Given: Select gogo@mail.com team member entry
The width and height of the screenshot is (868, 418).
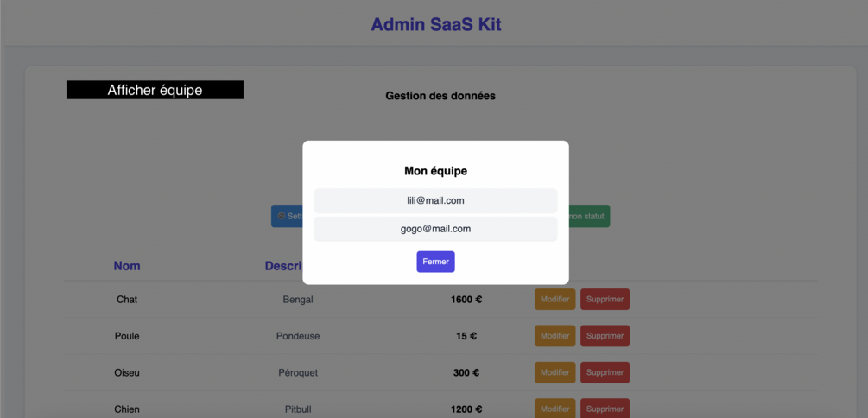Looking at the screenshot, I should (435, 229).
